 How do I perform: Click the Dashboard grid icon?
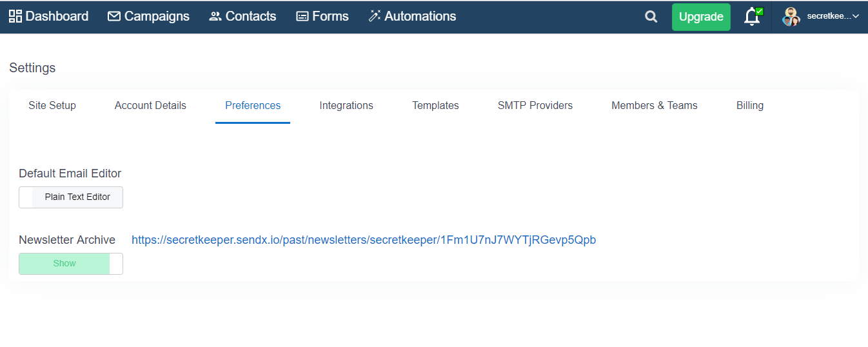tap(15, 16)
